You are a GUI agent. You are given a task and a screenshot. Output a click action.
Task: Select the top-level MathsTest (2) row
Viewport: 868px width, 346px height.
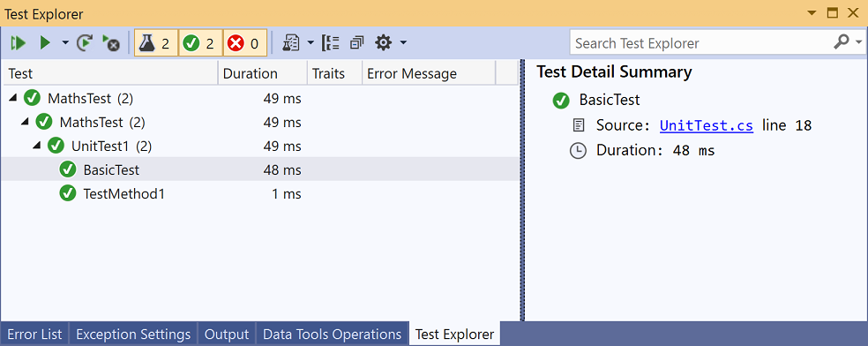[259, 99]
